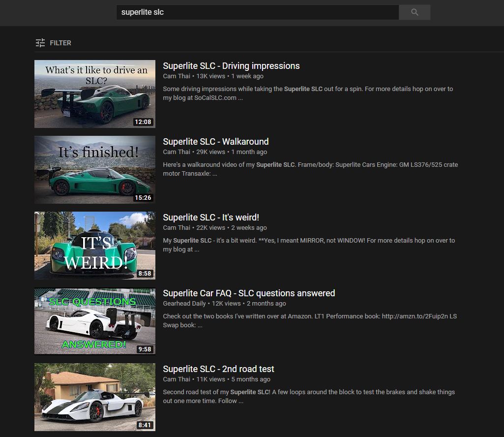Open Superlite SLC - Walkaround video title
Screen dimensions: 504x437
click(x=216, y=142)
